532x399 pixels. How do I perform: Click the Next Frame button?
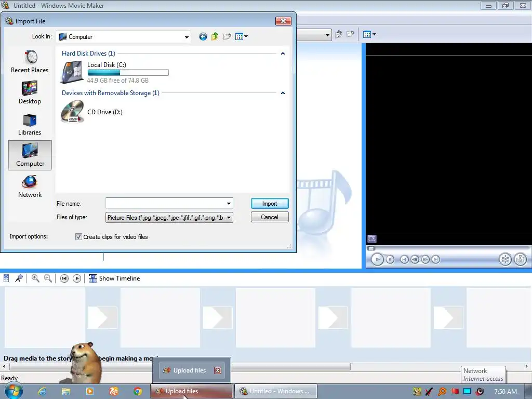(x=425, y=260)
